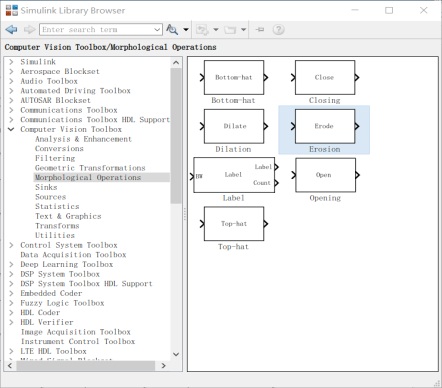Select the Bottom-hat block
This screenshot has width=442, height=388.
[x=234, y=78]
